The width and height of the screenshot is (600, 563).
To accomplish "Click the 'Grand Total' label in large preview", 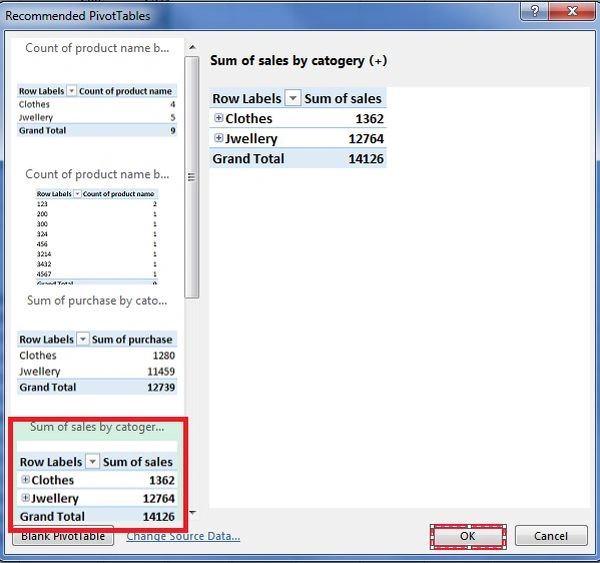I will (248, 158).
